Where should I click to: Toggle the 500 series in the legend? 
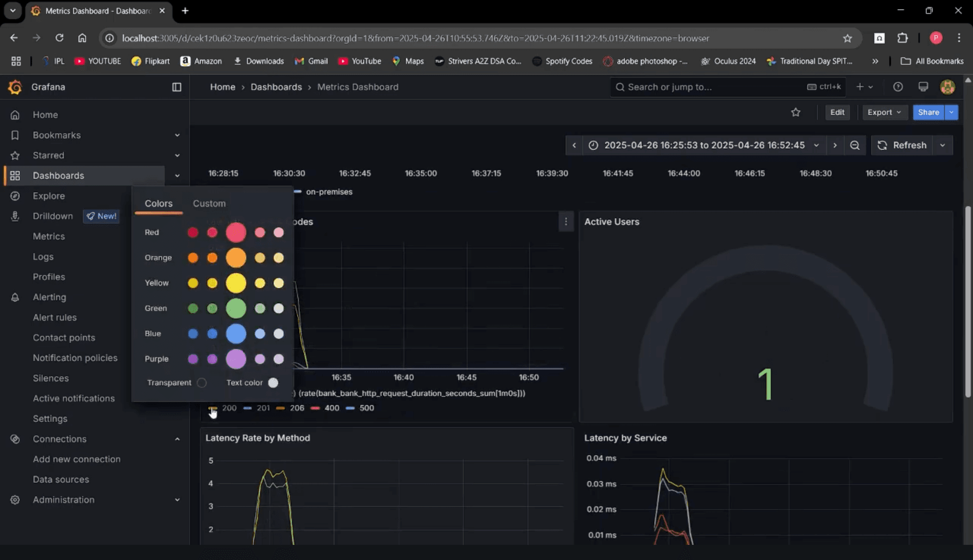point(366,408)
